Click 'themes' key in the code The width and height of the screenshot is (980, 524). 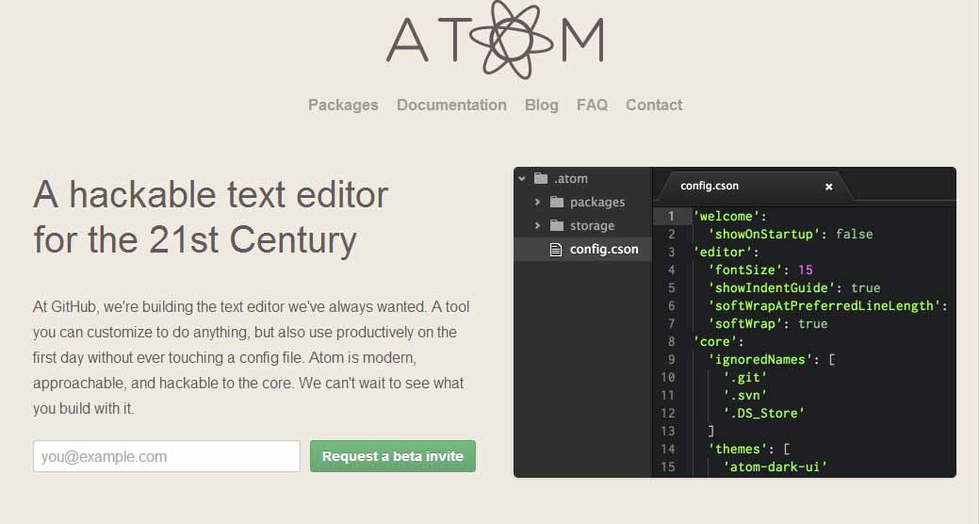tap(737, 449)
